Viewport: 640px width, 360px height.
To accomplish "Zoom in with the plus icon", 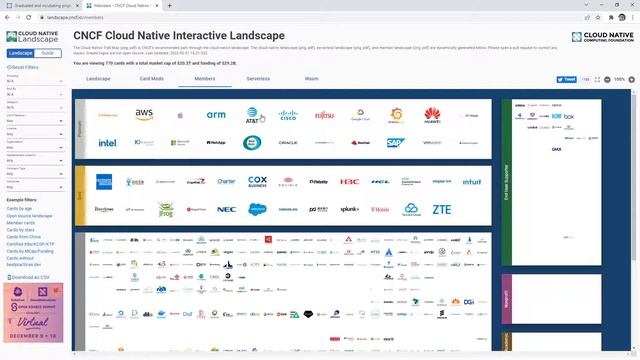I will (x=631, y=80).
